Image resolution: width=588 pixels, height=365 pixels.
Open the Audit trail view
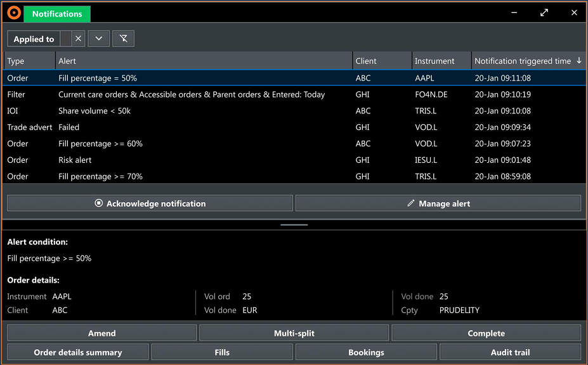[509, 352]
